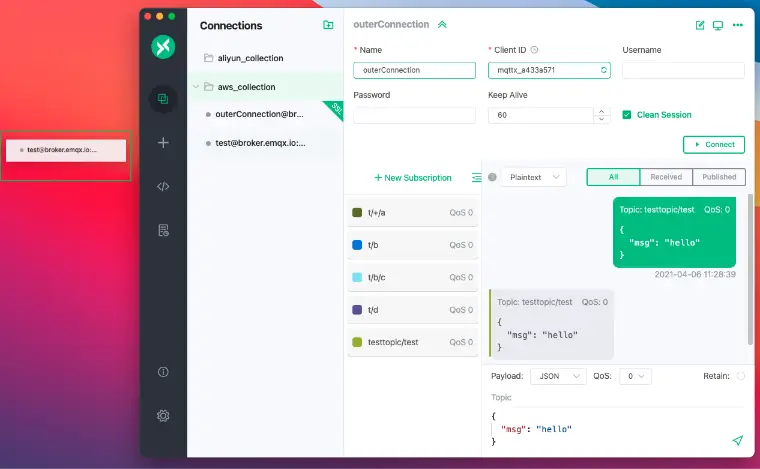Open Settings gear icon in sidebar
Image resolution: width=760 pixels, height=469 pixels.
coord(163,415)
